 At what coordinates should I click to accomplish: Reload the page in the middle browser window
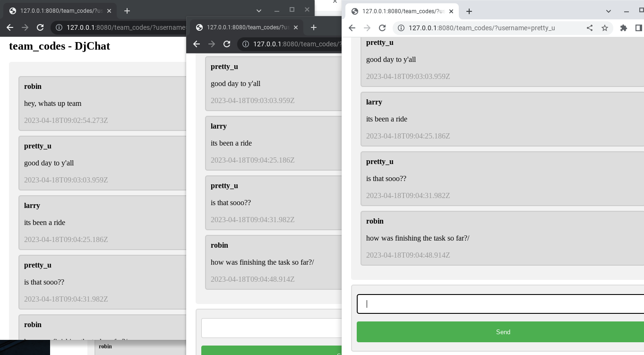[x=227, y=44]
